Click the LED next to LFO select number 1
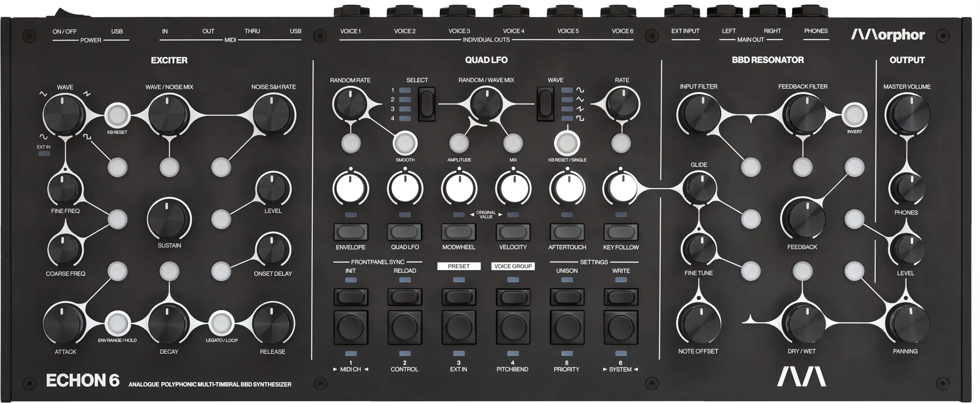 click(x=405, y=91)
